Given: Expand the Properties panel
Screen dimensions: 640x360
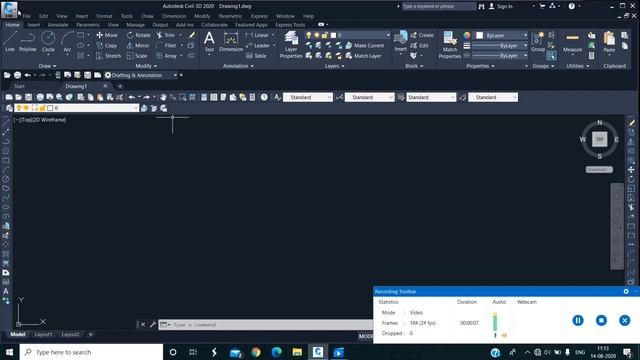Looking at the screenshot, I should tap(480, 66).
